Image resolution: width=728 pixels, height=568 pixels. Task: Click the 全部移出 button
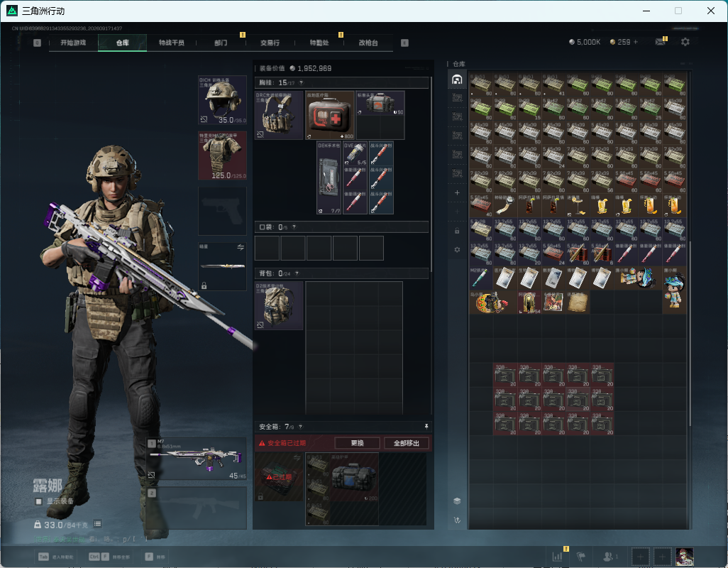coord(407,443)
